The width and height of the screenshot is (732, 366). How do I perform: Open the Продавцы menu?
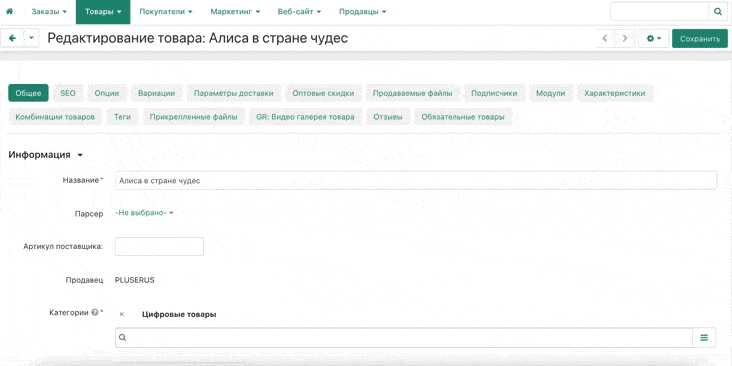[x=363, y=12]
